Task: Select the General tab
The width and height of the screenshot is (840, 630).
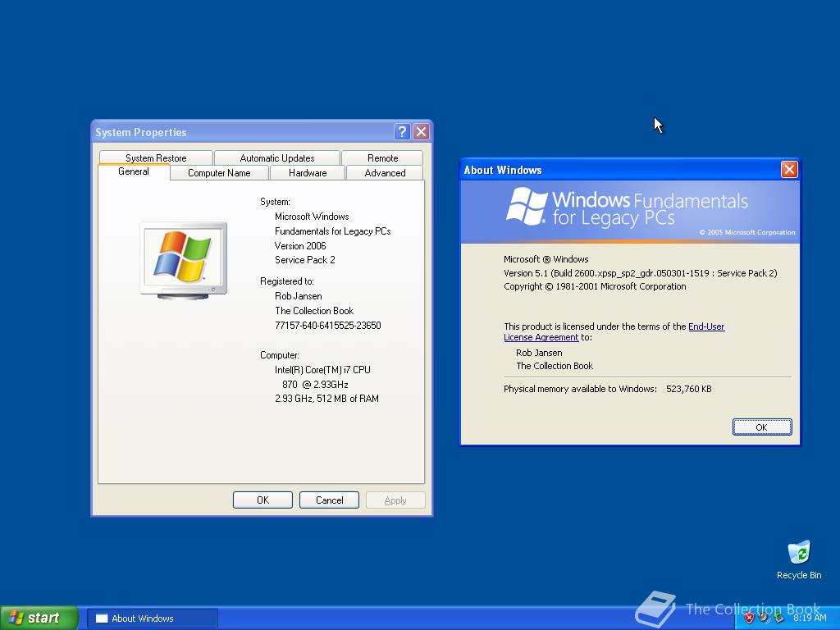Action: tap(134, 172)
